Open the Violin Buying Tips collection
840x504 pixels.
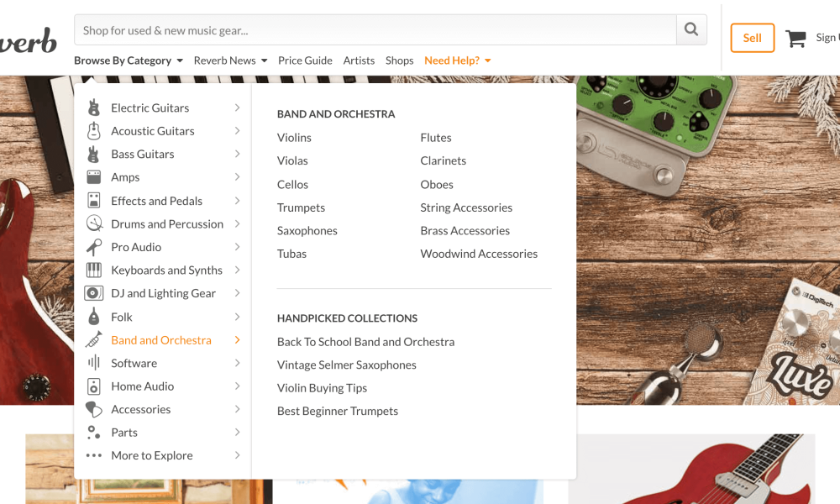[x=322, y=388]
